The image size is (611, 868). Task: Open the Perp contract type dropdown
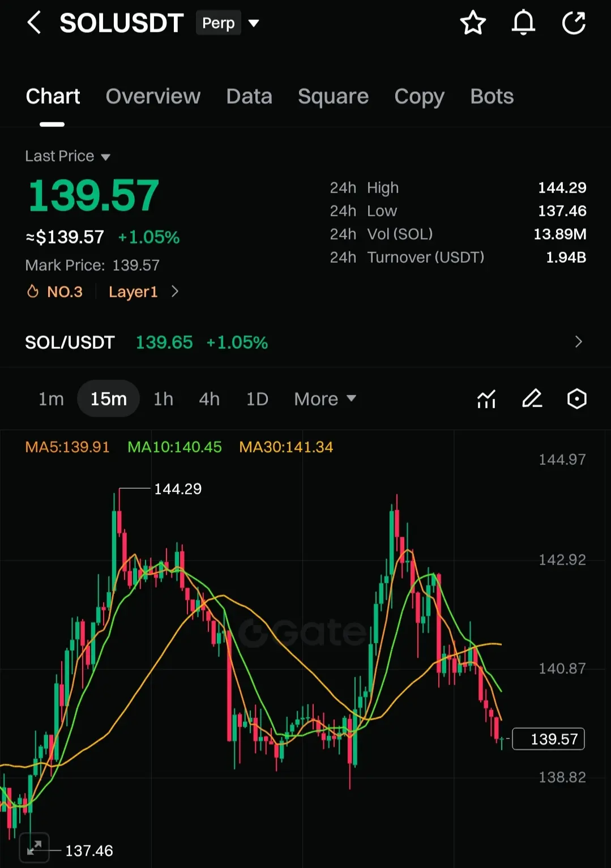(x=228, y=23)
